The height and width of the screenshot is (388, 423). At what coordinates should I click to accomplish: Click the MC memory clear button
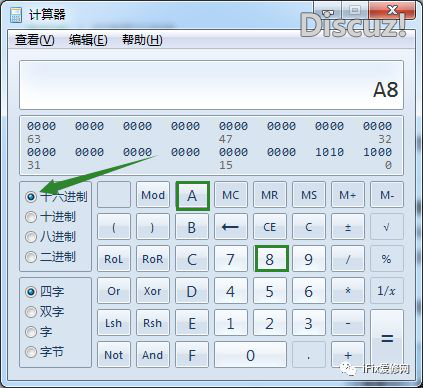click(x=231, y=195)
